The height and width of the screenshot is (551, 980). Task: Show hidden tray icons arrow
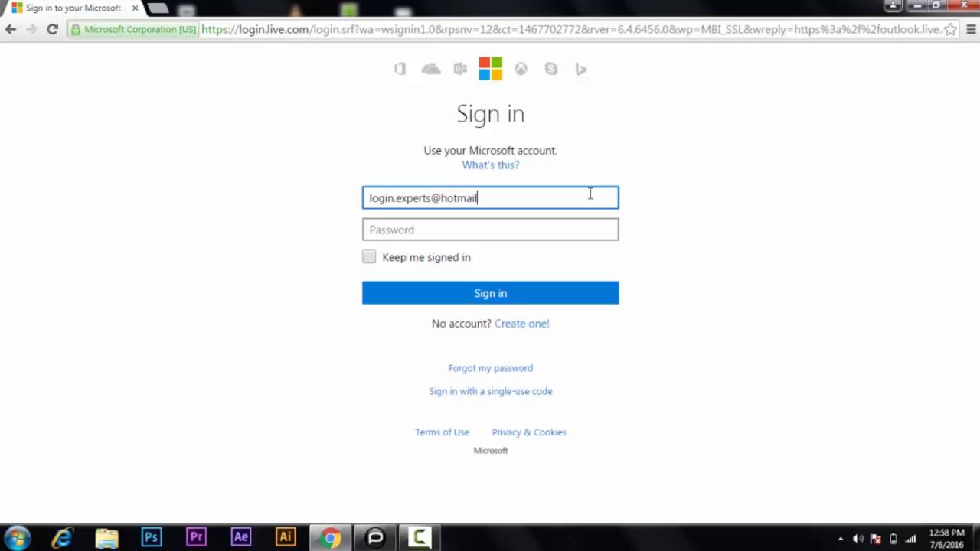tap(841, 540)
